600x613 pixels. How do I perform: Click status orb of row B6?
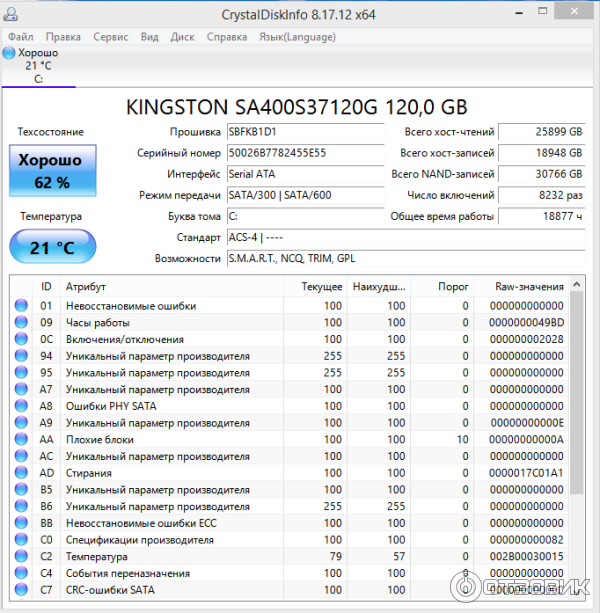tap(21, 506)
